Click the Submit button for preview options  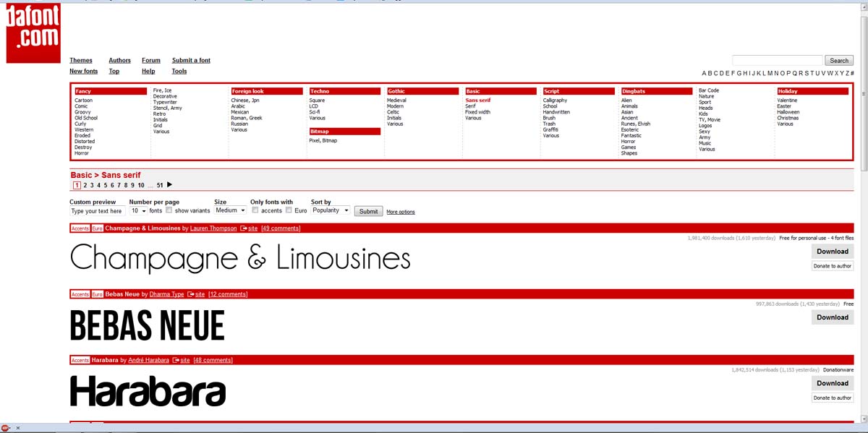(x=368, y=211)
